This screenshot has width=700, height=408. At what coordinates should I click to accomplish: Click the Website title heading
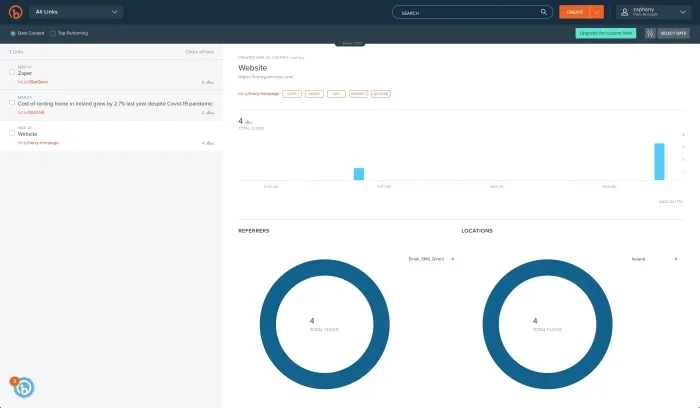coord(253,68)
